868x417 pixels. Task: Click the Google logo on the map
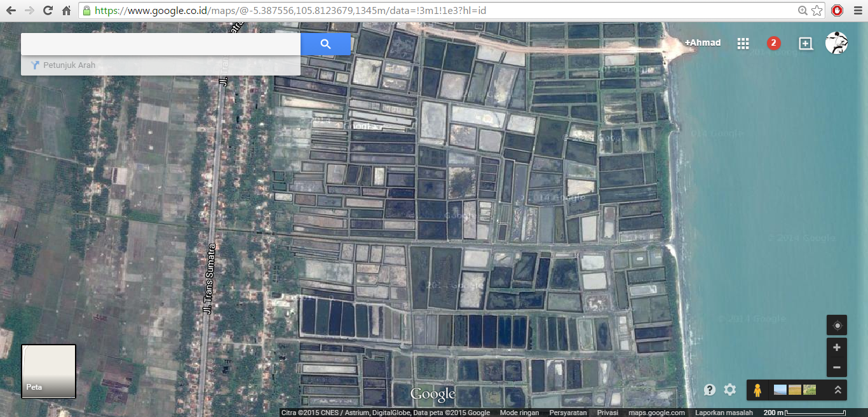click(433, 394)
